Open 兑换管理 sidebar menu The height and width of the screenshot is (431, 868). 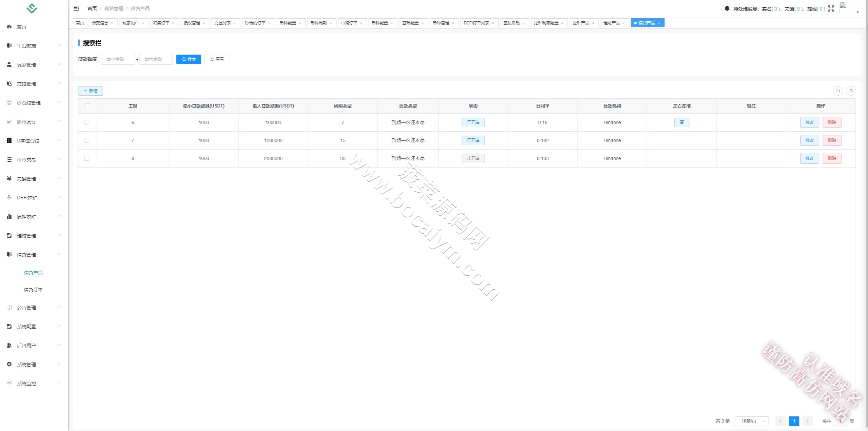[34, 178]
